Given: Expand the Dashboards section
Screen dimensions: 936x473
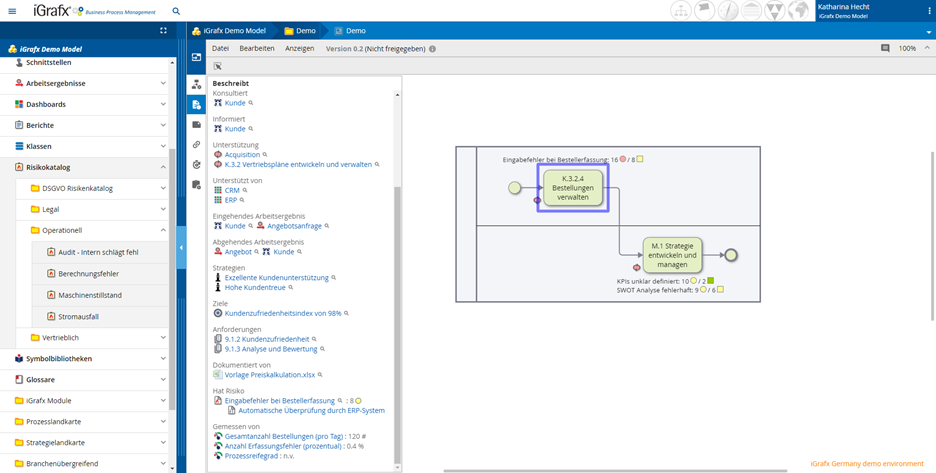Looking at the screenshot, I should click(x=163, y=105).
